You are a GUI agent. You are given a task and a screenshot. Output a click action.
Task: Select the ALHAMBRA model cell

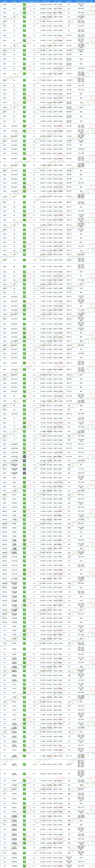click(x=14, y=444)
